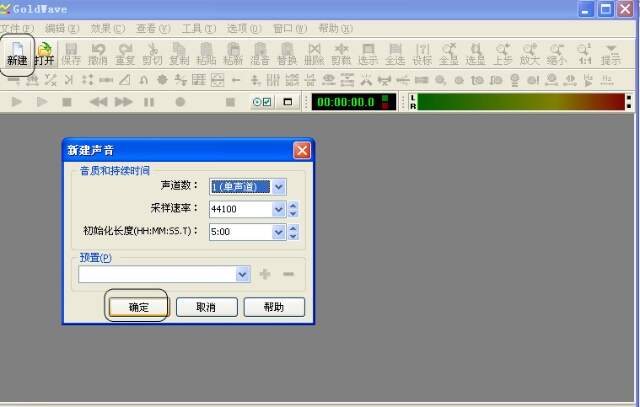
Task: Click the L/R level meter bar
Action: (x=521, y=102)
